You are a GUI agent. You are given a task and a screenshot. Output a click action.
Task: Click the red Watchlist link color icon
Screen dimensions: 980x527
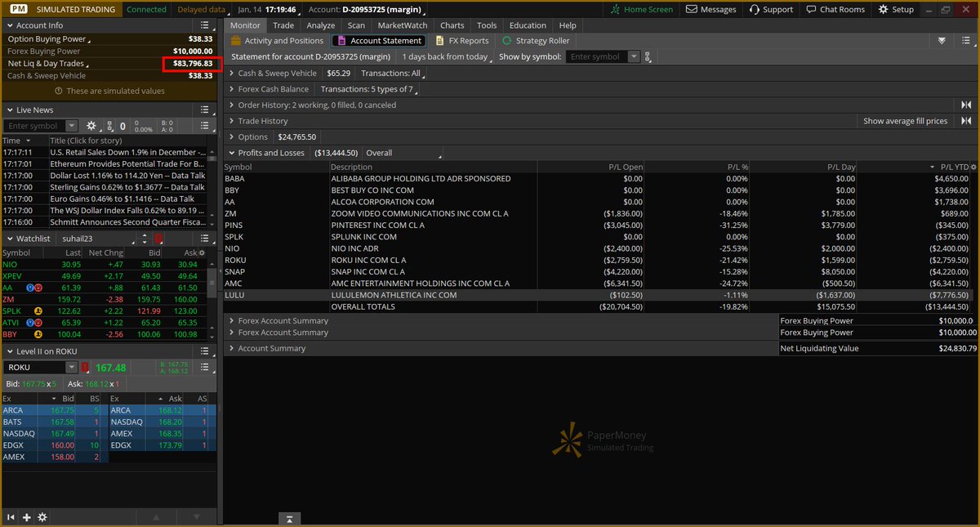(158, 239)
